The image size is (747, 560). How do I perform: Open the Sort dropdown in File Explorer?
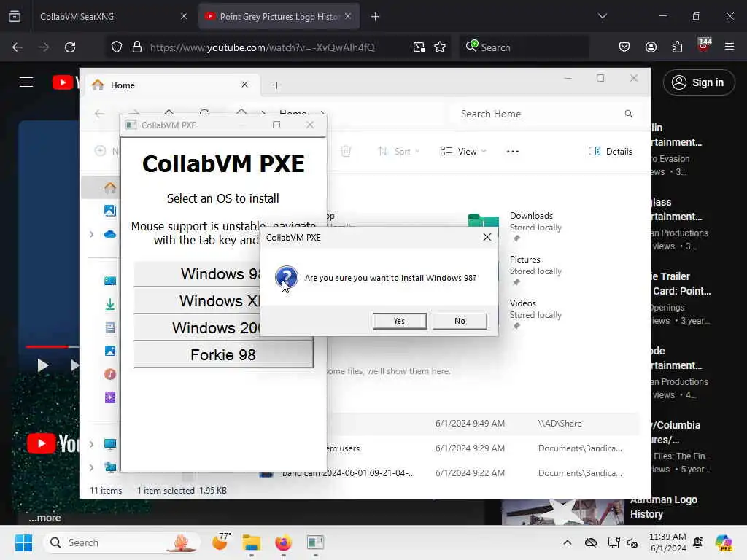coord(398,152)
